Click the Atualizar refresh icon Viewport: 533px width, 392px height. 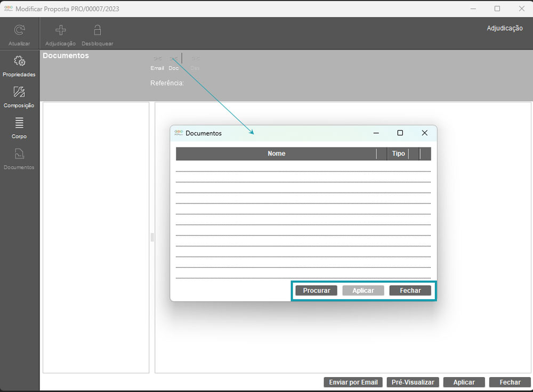(19, 30)
